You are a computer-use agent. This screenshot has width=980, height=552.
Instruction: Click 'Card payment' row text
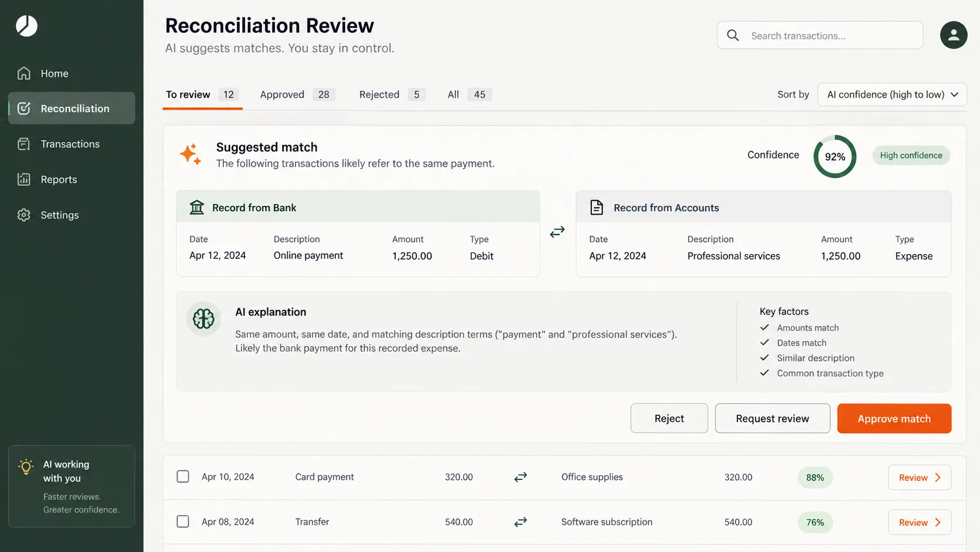pos(325,477)
